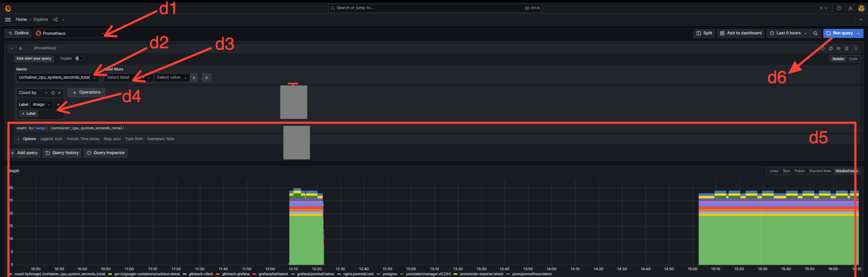Set graph style to Stacked lines
The width and height of the screenshot is (868, 277).
[820, 171]
